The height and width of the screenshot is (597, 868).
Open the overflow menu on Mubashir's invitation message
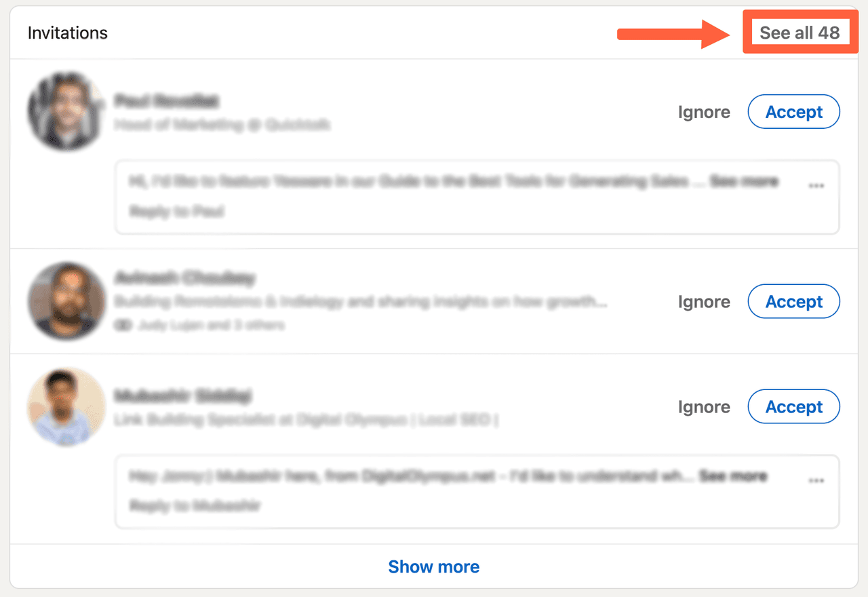click(x=816, y=480)
